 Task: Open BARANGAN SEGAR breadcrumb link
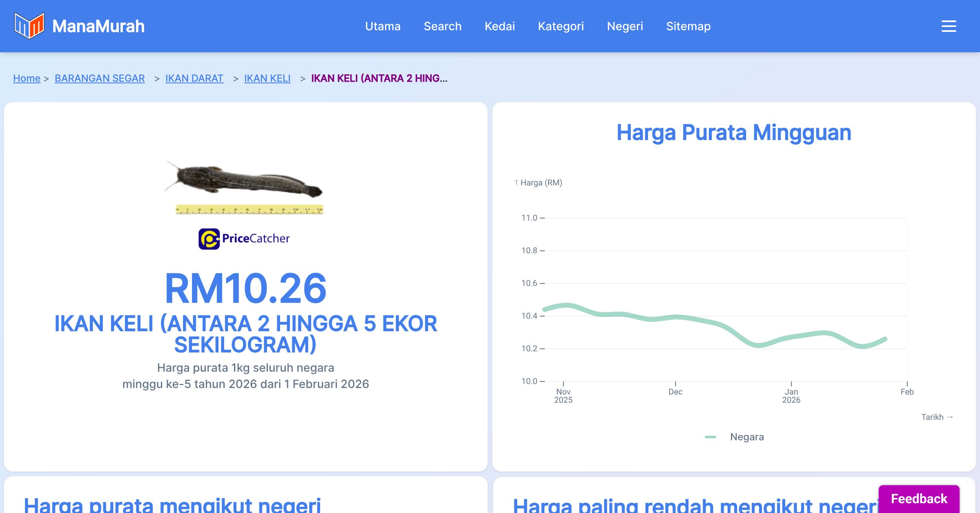[99, 78]
